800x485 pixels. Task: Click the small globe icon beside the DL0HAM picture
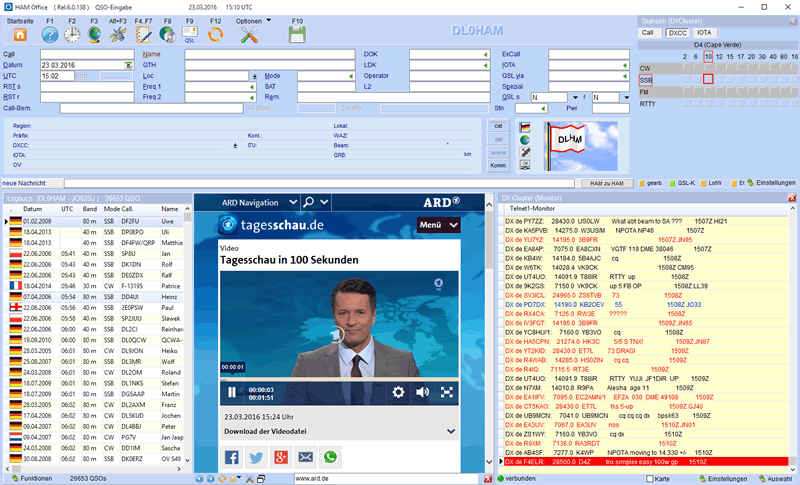click(x=525, y=140)
